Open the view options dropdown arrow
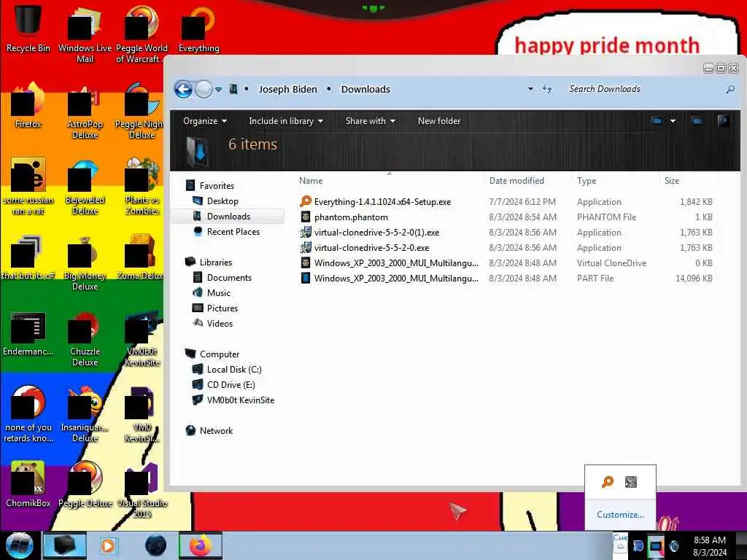The width and height of the screenshot is (747, 560). coord(673,121)
